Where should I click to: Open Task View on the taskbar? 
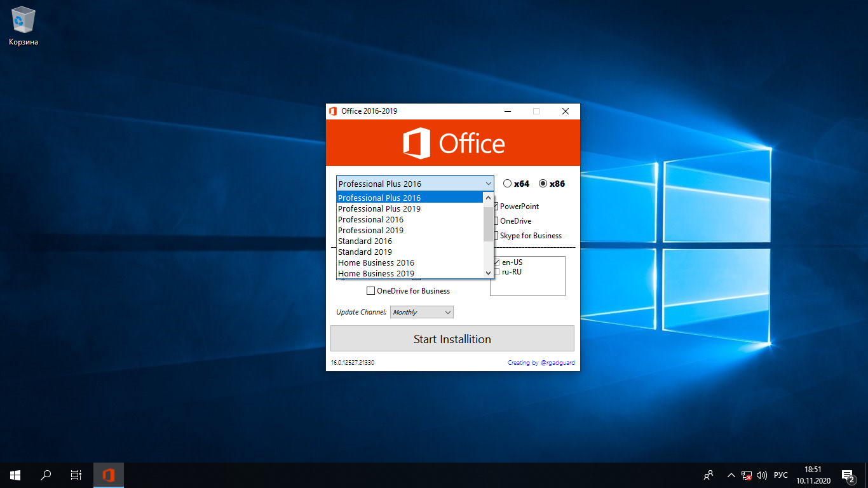76,475
